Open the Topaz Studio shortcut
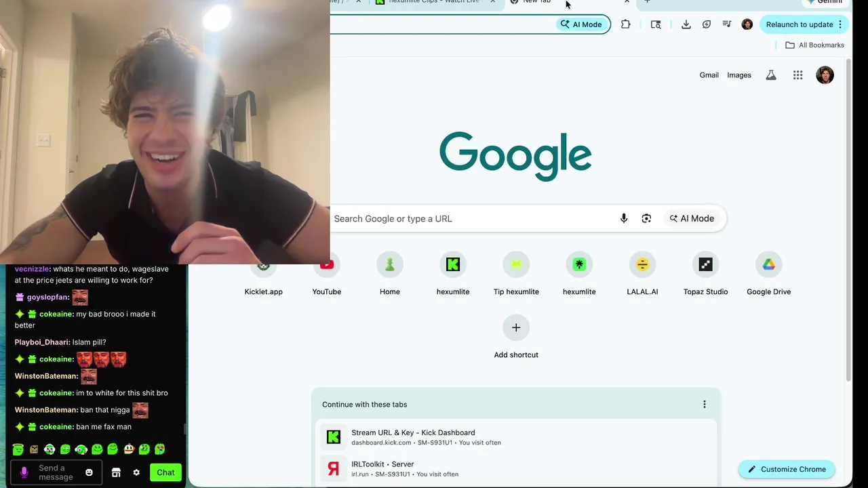The width and height of the screenshot is (868, 488). (x=705, y=274)
